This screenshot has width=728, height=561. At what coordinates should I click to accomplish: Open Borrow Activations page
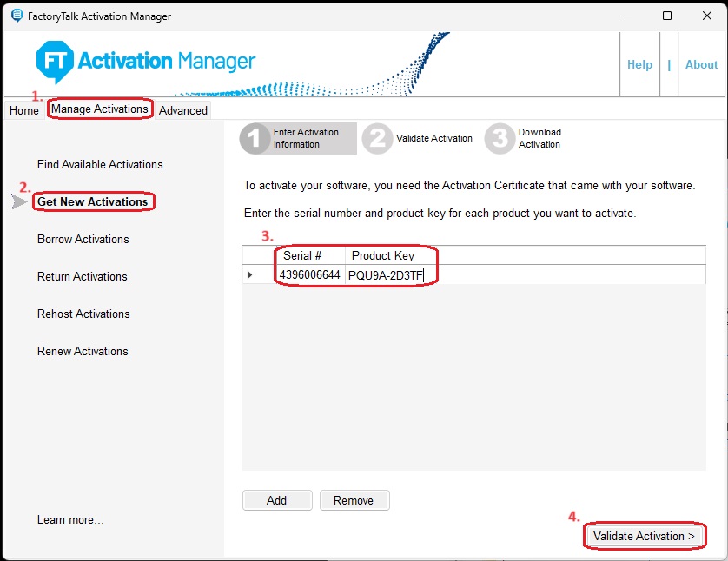pos(83,239)
